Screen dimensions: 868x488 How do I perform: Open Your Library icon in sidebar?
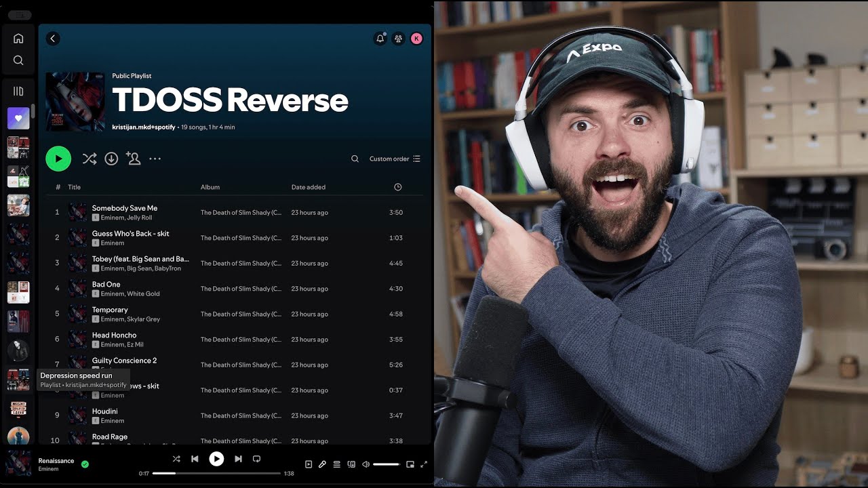click(x=18, y=91)
